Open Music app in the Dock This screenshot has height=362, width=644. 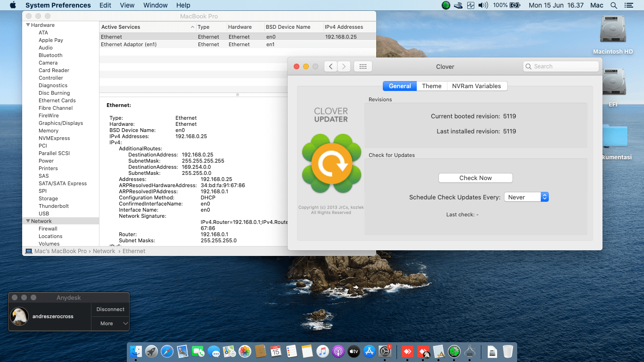click(x=322, y=351)
